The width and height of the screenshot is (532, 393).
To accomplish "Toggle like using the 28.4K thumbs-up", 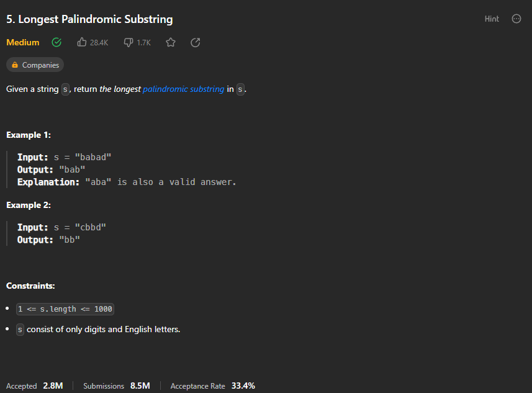I will 92,42.
